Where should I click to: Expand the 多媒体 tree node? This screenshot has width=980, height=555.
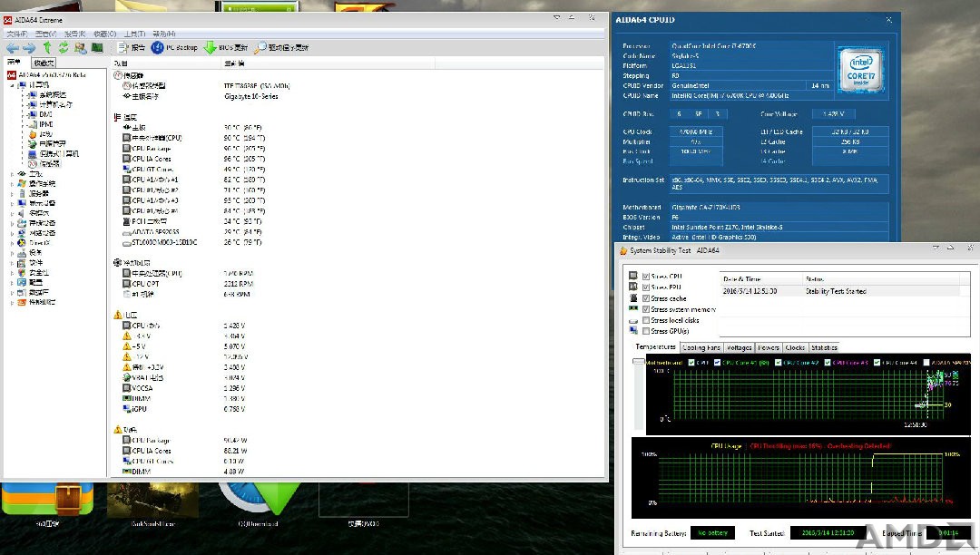pos(13,213)
